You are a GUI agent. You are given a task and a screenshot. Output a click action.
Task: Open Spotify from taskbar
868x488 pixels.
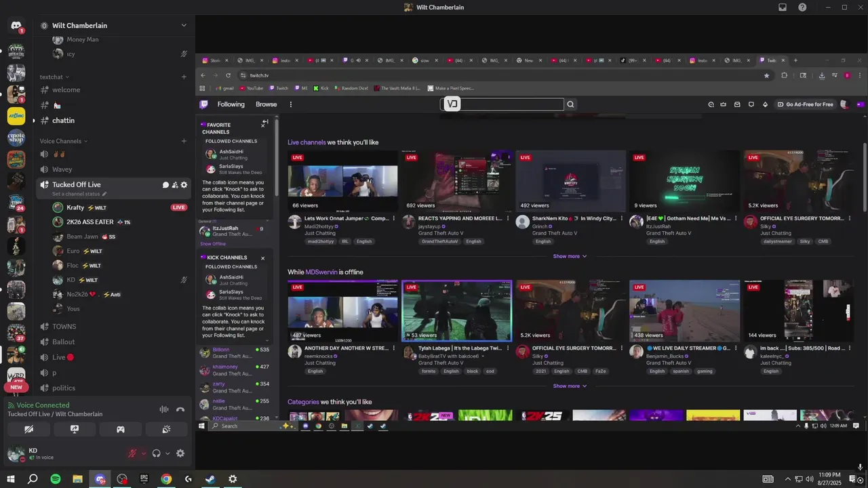click(x=56, y=479)
